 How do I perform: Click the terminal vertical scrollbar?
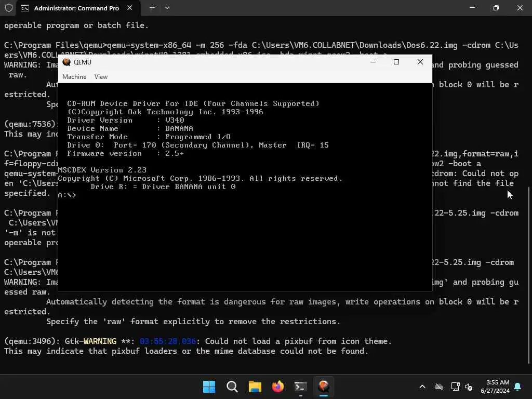click(529, 275)
